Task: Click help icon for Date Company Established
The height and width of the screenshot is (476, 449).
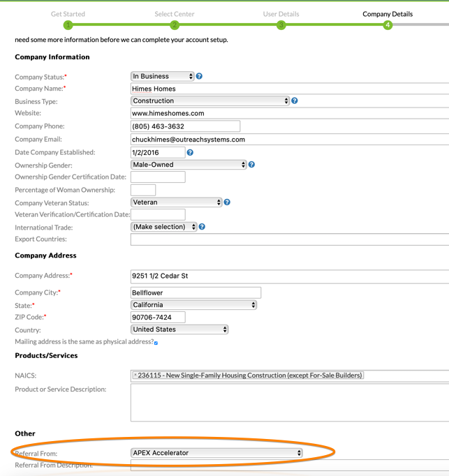Action: 190,152
